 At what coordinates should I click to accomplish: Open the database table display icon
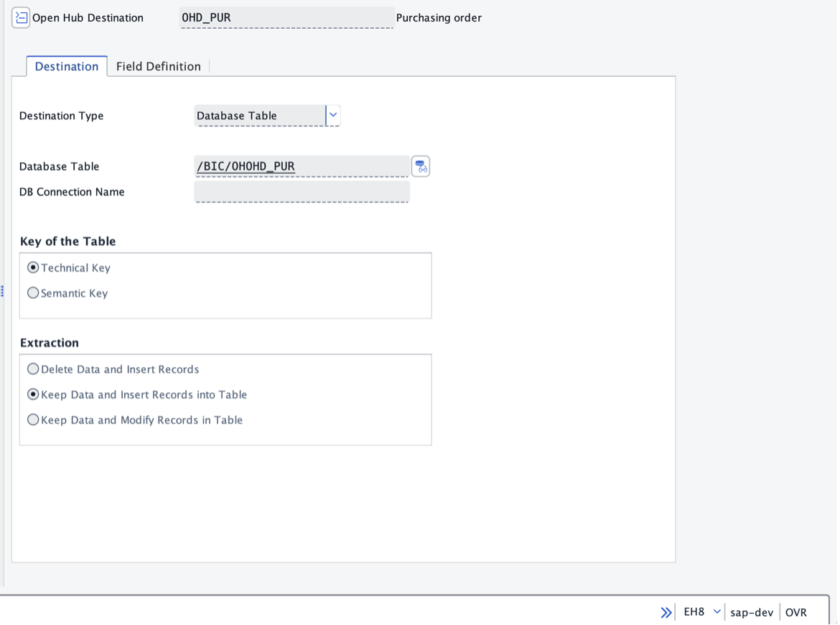tap(421, 166)
